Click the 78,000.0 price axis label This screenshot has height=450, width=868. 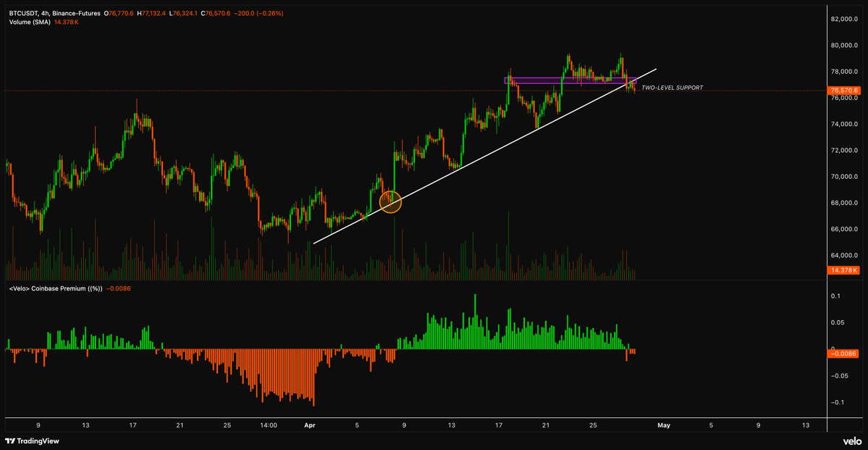(846, 72)
